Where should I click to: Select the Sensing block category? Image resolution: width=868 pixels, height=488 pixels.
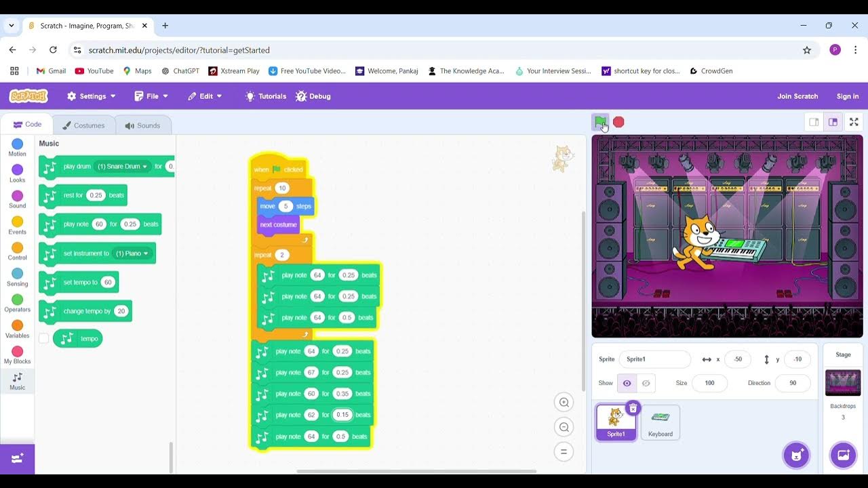point(18,277)
